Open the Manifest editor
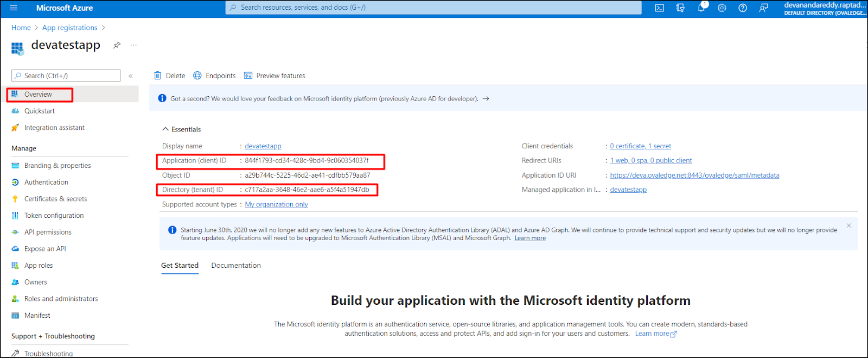The image size is (868, 358). [37, 316]
